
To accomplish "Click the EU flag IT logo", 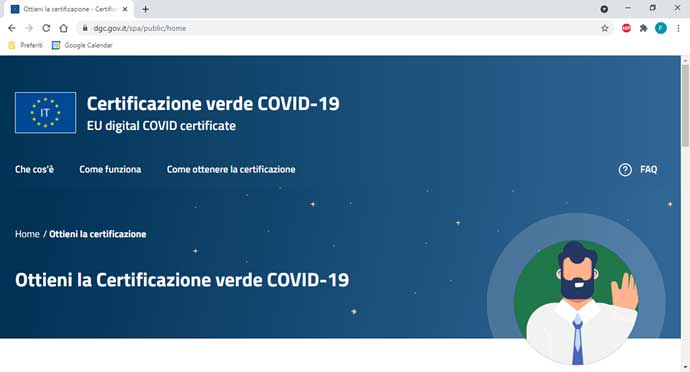I will pyautogui.click(x=45, y=113).
